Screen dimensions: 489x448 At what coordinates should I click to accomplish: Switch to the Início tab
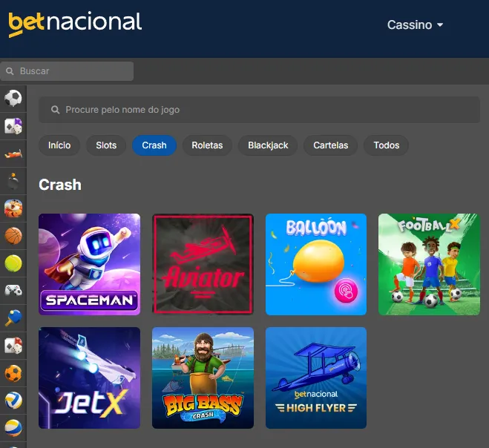[x=59, y=145]
